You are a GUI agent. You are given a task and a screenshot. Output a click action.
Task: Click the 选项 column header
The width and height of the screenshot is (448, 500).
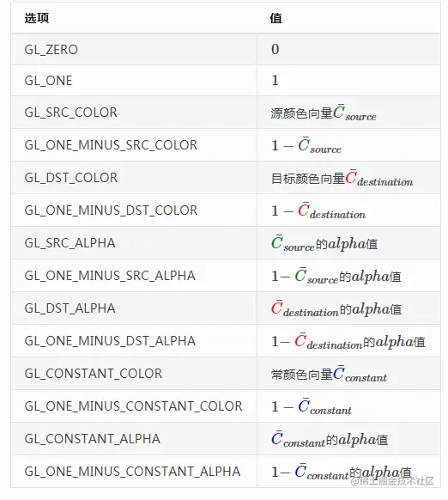(x=37, y=18)
